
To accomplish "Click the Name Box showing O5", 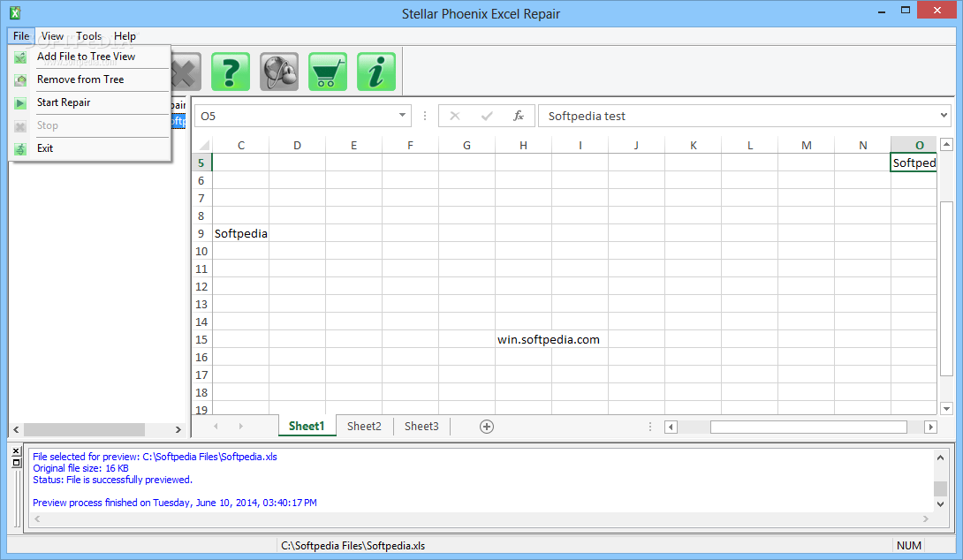I will (296, 116).
